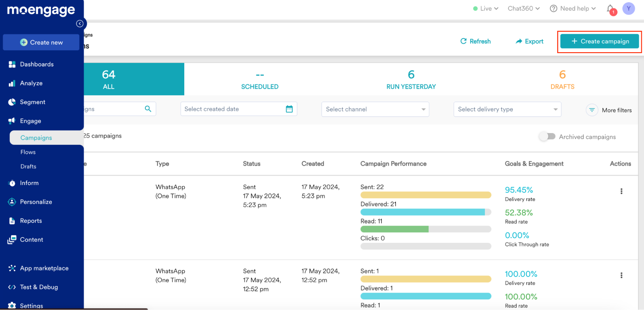644x310 pixels.
Task: Click the Delivered: 1 blue progress bar
Action: click(x=426, y=296)
